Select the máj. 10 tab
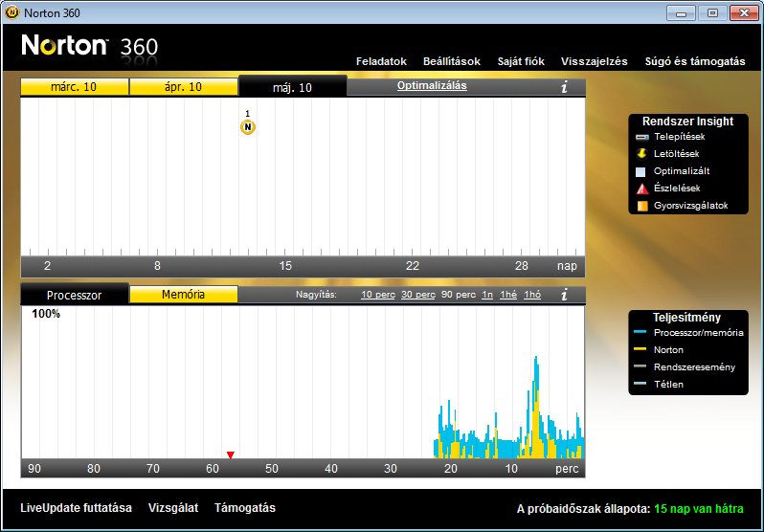Viewport: 764px width, 532px height. 292,87
